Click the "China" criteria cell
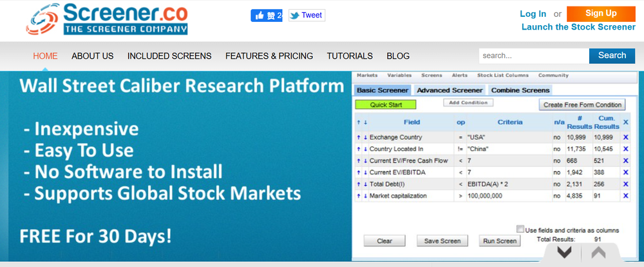The image size is (644, 267). coord(509,149)
